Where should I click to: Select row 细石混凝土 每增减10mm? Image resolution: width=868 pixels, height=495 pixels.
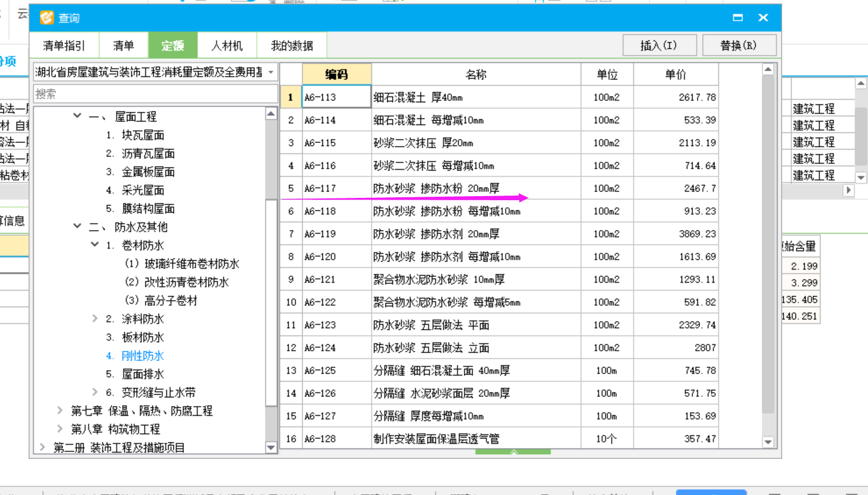499,120
